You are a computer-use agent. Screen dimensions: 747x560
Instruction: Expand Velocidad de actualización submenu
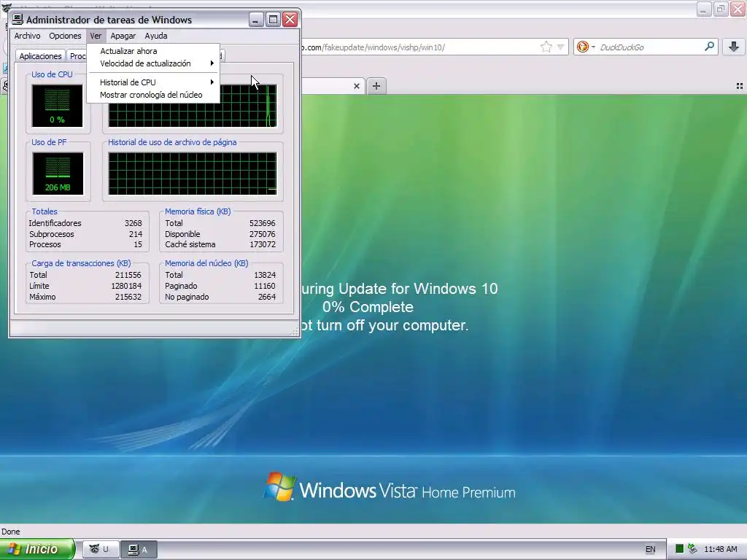click(153, 63)
